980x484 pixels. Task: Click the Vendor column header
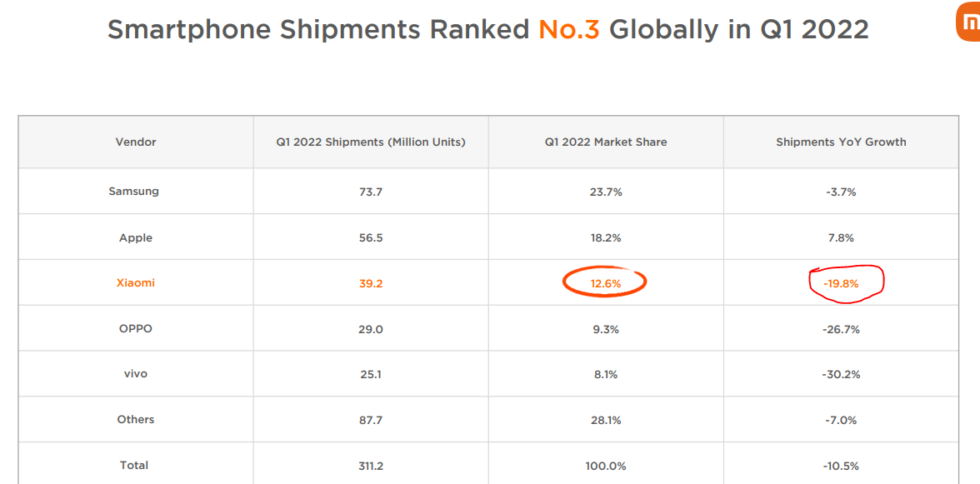tap(136, 142)
